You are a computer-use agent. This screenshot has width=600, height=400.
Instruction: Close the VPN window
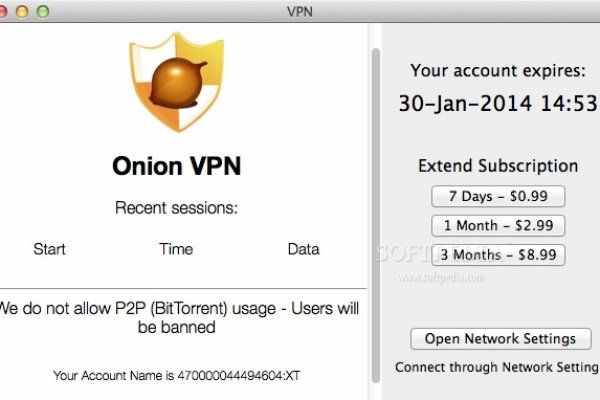click(x=8, y=10)
